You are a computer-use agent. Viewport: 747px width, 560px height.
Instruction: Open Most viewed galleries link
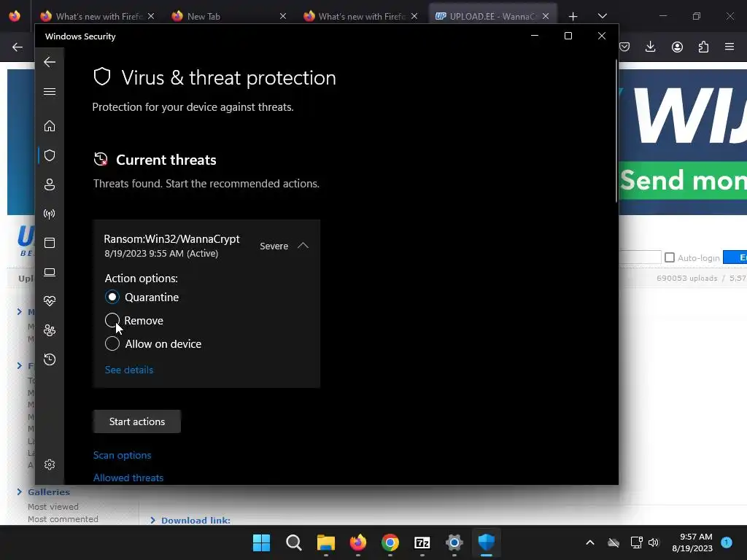point(53,507)
